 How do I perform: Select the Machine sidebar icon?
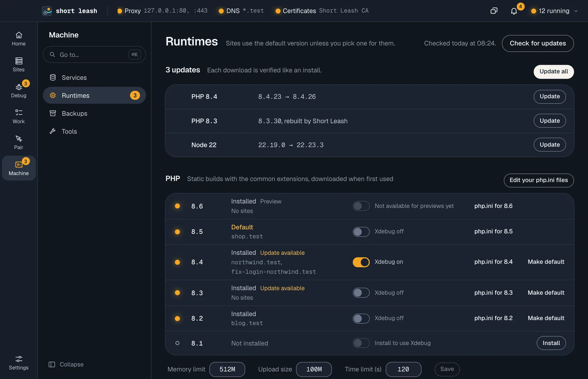[x=19, y=168]
